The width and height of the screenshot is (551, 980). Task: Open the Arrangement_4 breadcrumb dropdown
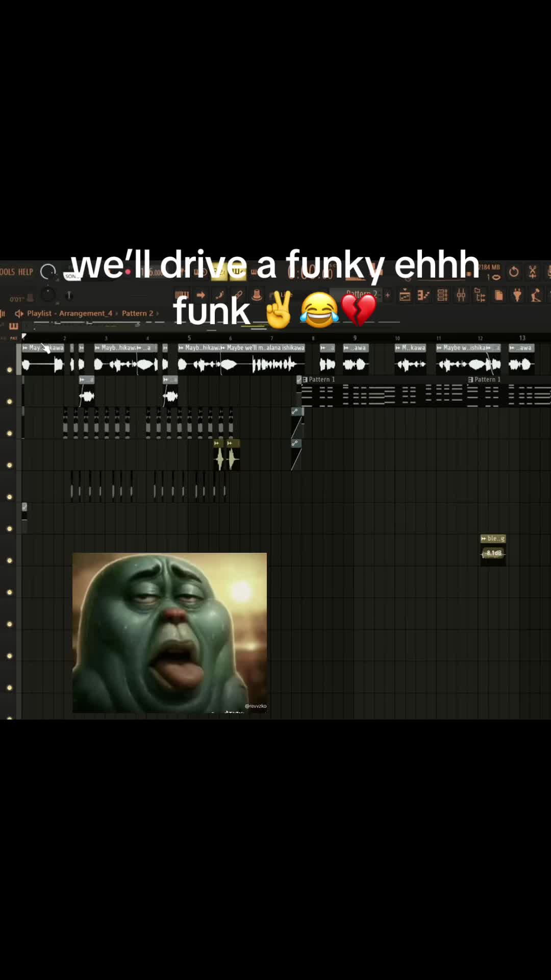86,313
